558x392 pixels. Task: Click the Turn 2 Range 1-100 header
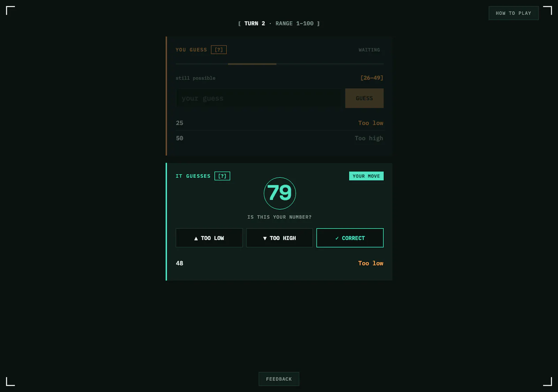coord(279,23)
